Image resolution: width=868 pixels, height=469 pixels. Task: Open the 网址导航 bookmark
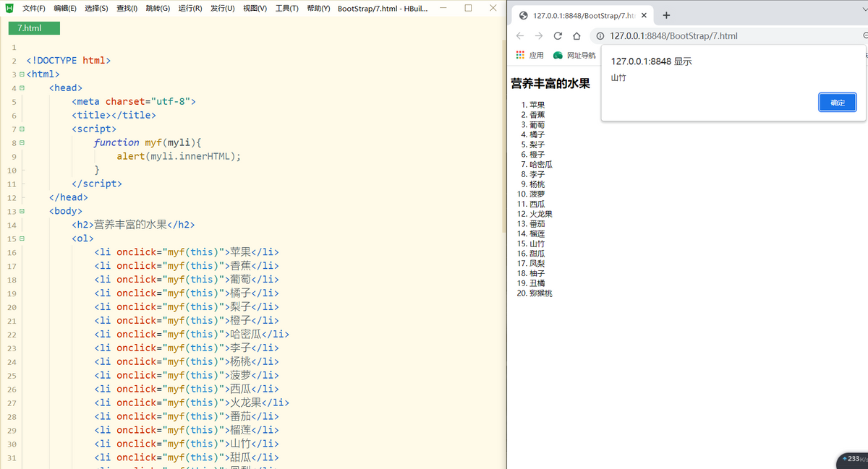pyautogui.click(x=575, y=55)
